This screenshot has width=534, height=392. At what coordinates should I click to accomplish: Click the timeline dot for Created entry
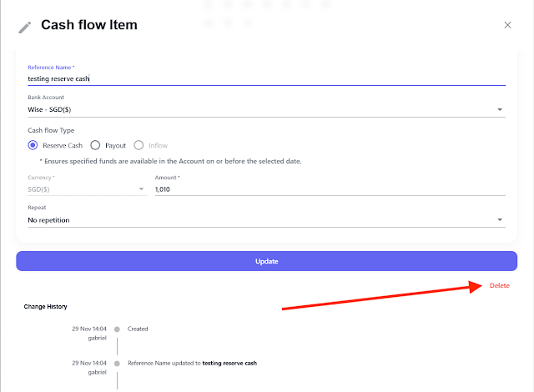click(117, 329)
